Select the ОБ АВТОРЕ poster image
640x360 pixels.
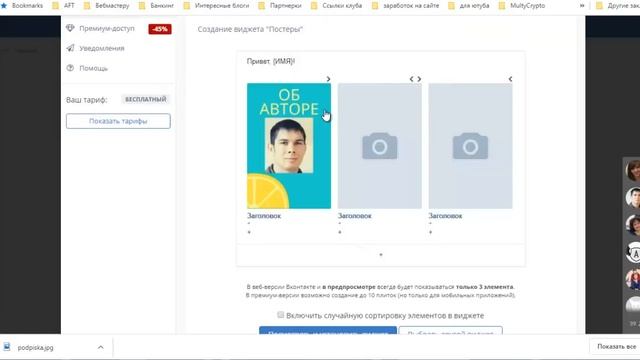(x=289, y=146)
